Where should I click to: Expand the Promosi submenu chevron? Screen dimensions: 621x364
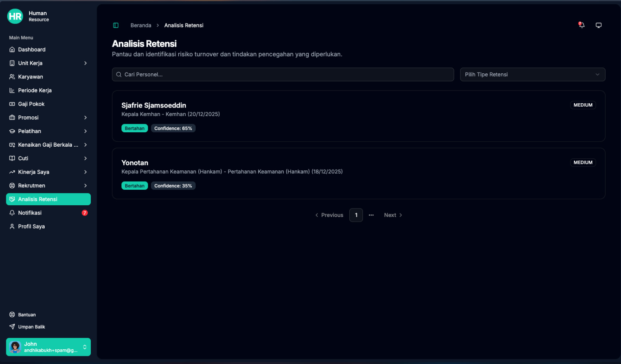pyautogui.click(x=85, y=118)
